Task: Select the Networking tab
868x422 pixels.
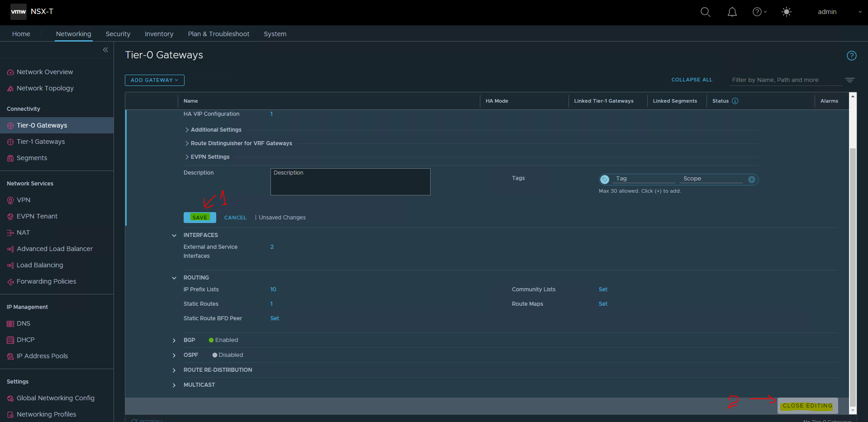Action: [74, 34]
